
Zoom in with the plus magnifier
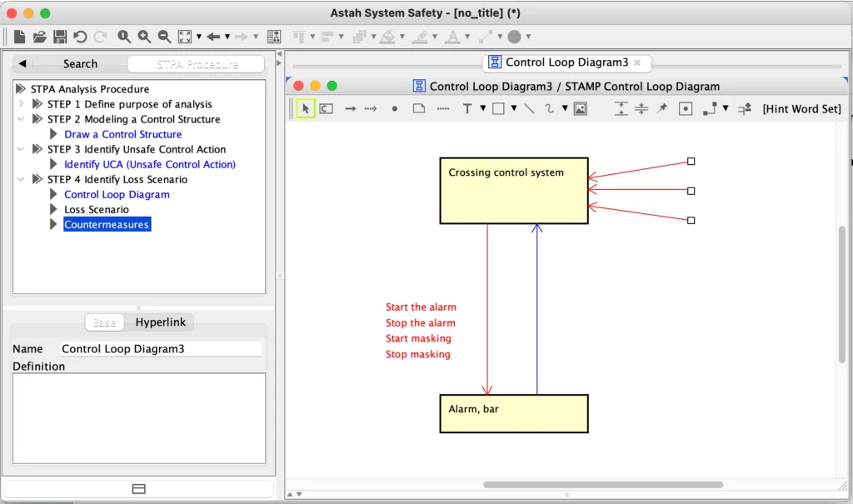(x=144, y=37)
